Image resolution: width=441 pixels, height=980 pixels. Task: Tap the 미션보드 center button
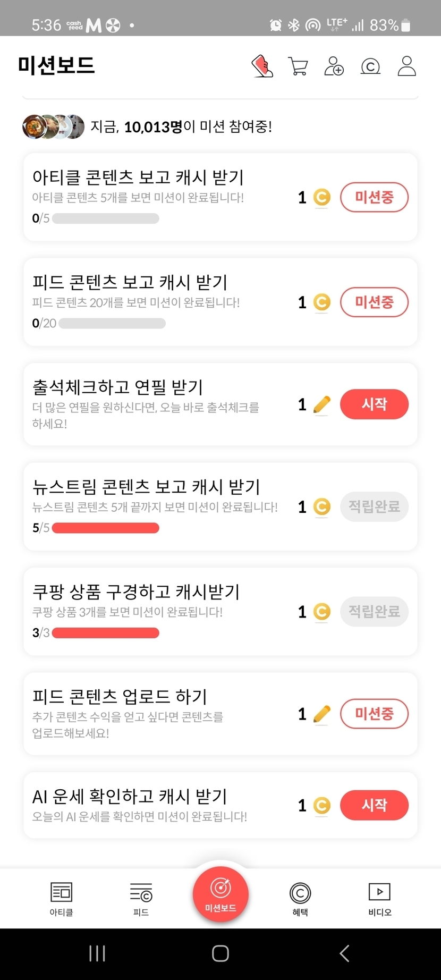[x=220, y=893]
